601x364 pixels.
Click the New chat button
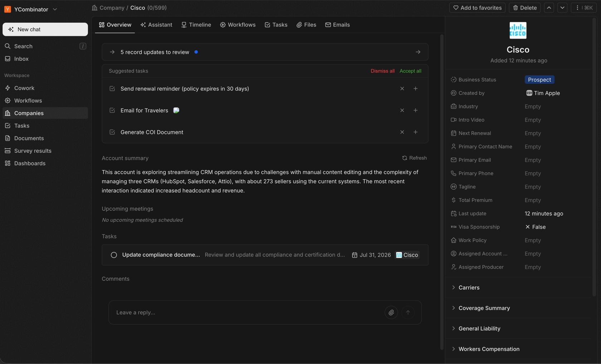[x=45, y=29]
